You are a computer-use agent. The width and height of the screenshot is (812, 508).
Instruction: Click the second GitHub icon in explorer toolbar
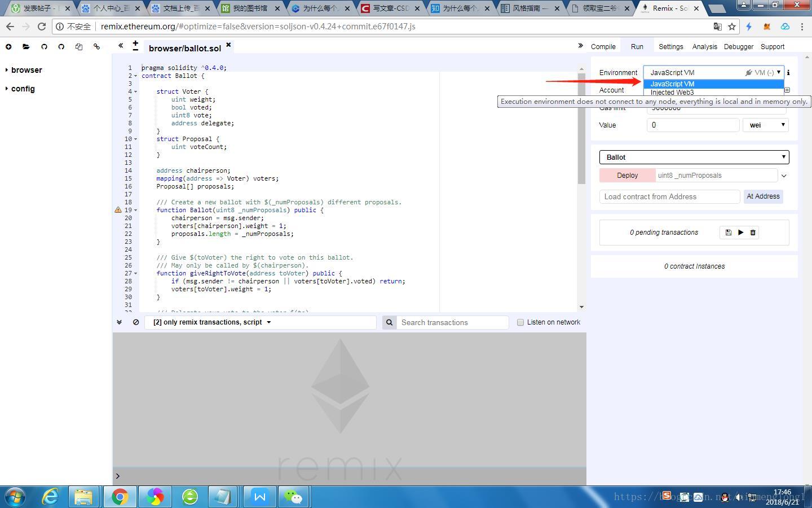(x=61, y=47)
